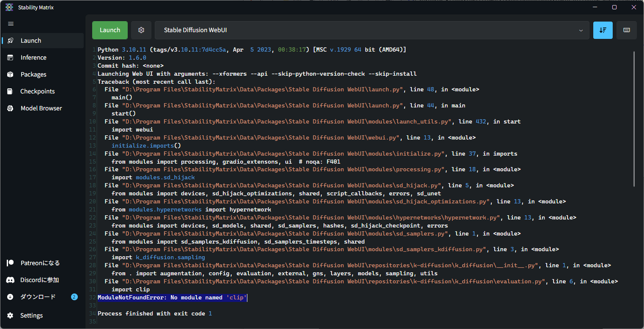
Task: Click the Discord logo icon
Action: click(x=11, y=280)
